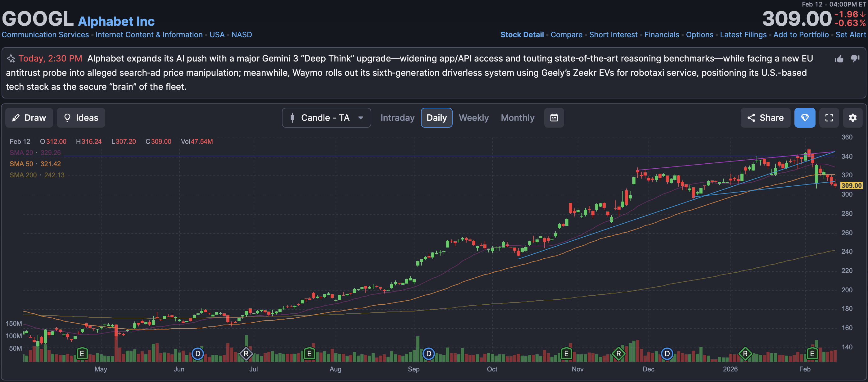This screenshot has width=868, height=382.
Task: Go to Short Interest page
Action: click(613, 35)
